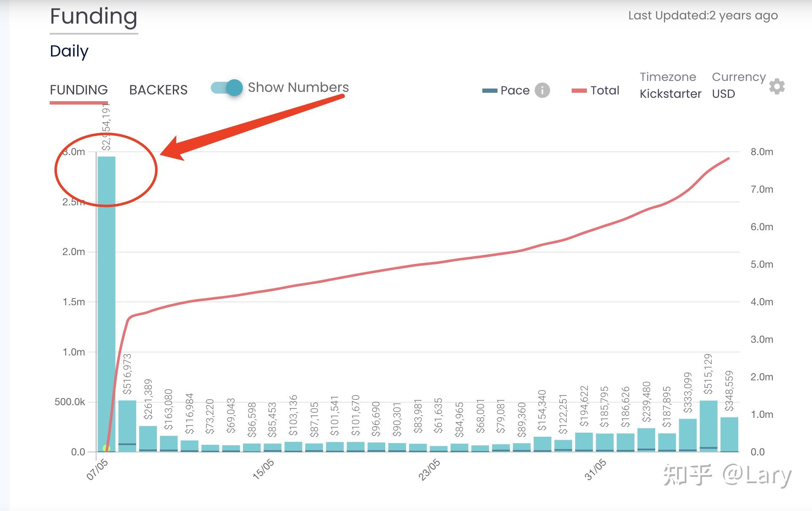Select the FUNDING tab

pos(79,90)
